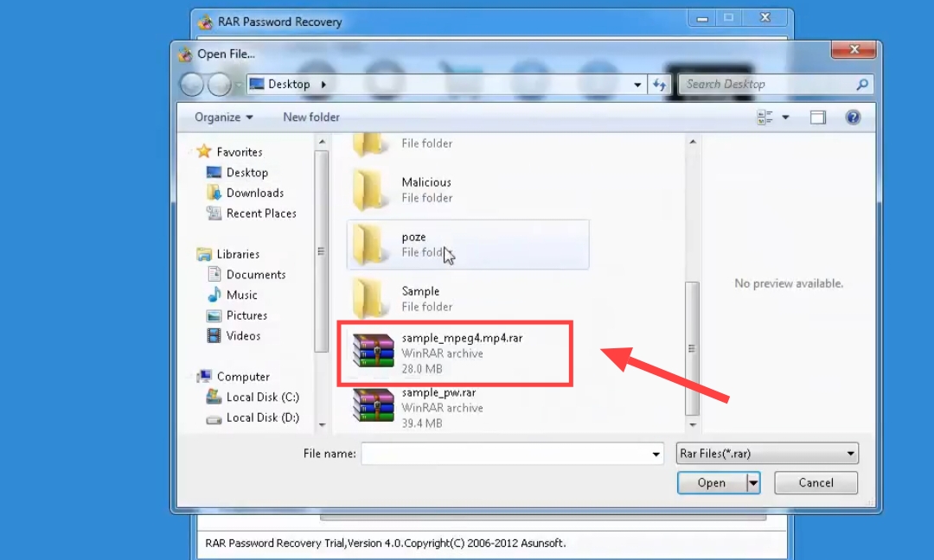Click the '39.4 MB' size text
The image size is (934, 560).
point(422,423)
